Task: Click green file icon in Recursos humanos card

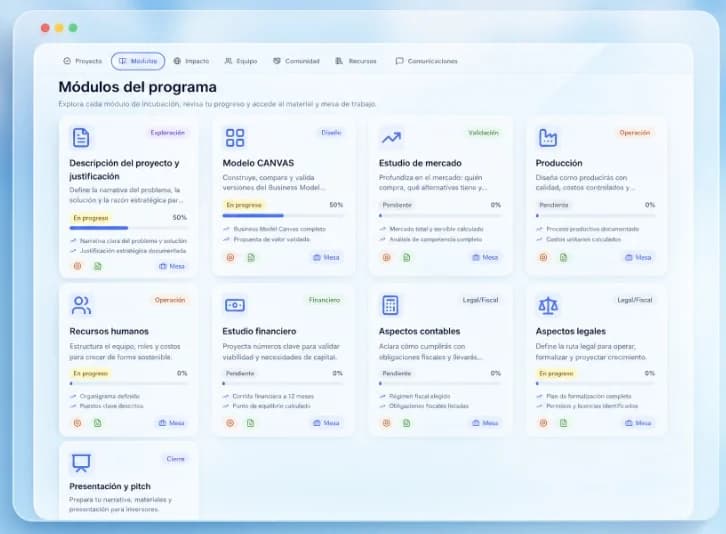Action: pos(97,423)
